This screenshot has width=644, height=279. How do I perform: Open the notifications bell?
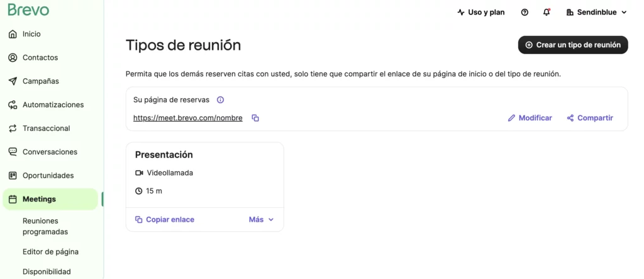tap(546, 12)
